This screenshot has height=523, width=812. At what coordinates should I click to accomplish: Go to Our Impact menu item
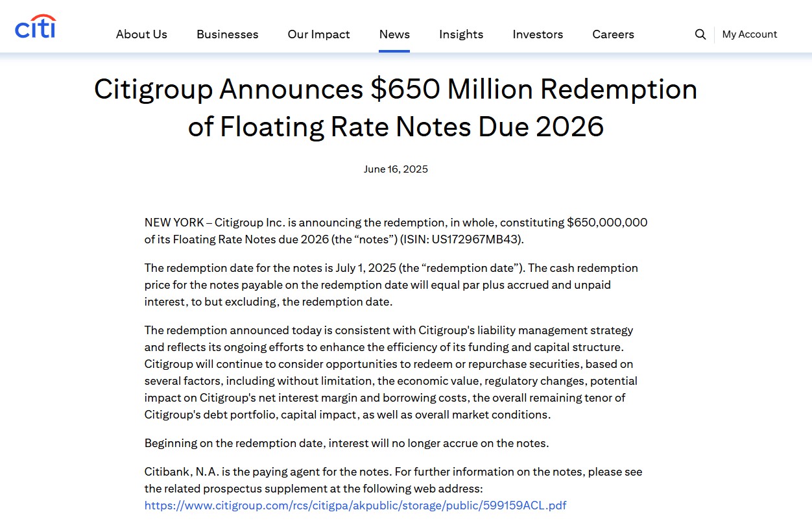(x=318, y=34)
